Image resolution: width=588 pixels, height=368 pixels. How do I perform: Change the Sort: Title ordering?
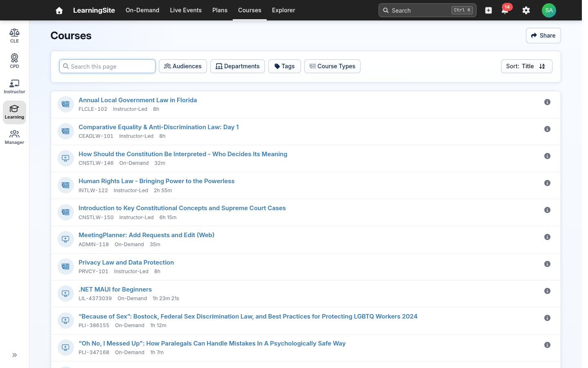(x=526, y=66)
